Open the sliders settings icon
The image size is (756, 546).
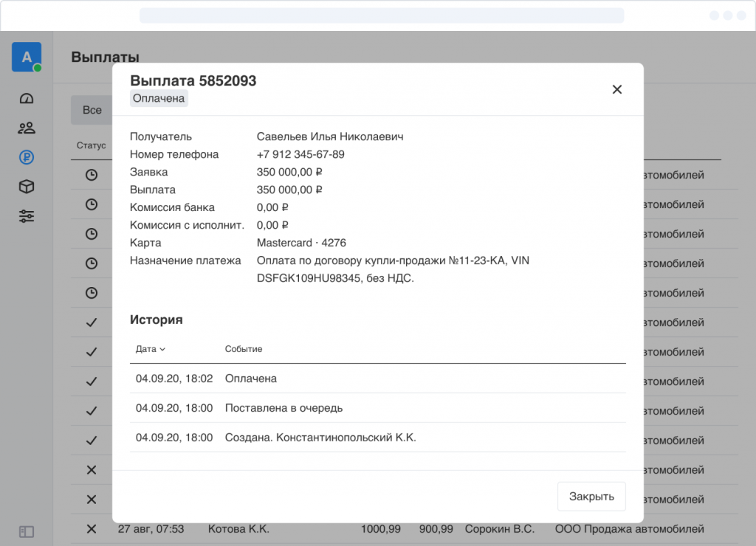[x=27, y=216]
